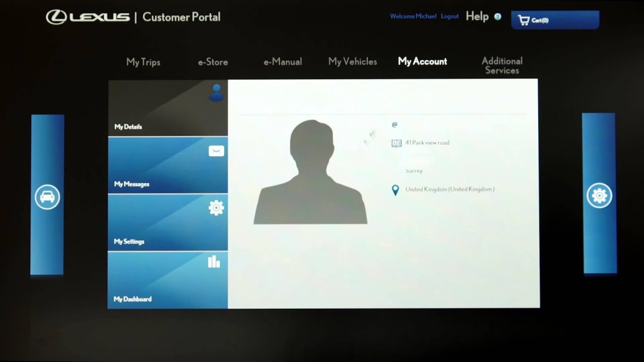644x362 pixels.
Task: Click the location pin icon
Action: [395, 190]
